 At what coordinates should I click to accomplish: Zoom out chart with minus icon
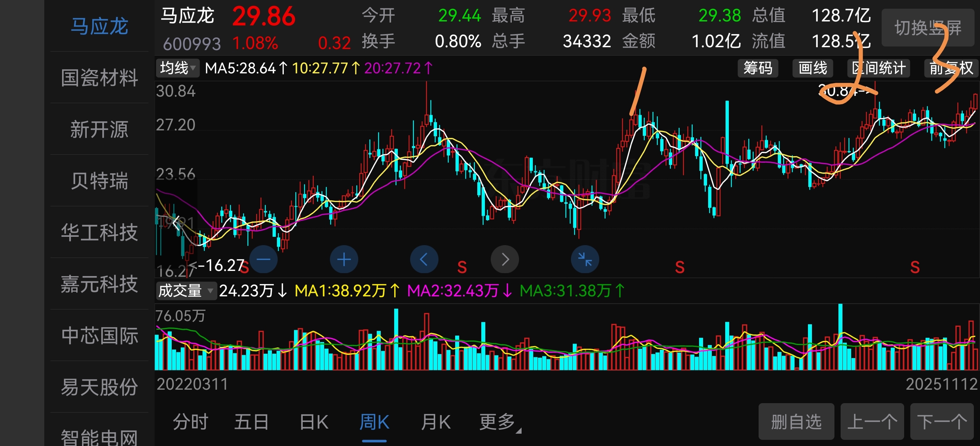coord(263,260)
